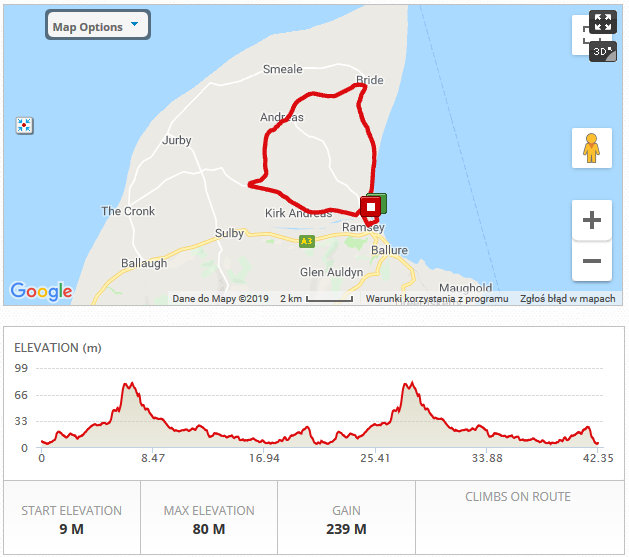
Task: Click the Climbs on Route panel
Action: click(x=518, y=519)
